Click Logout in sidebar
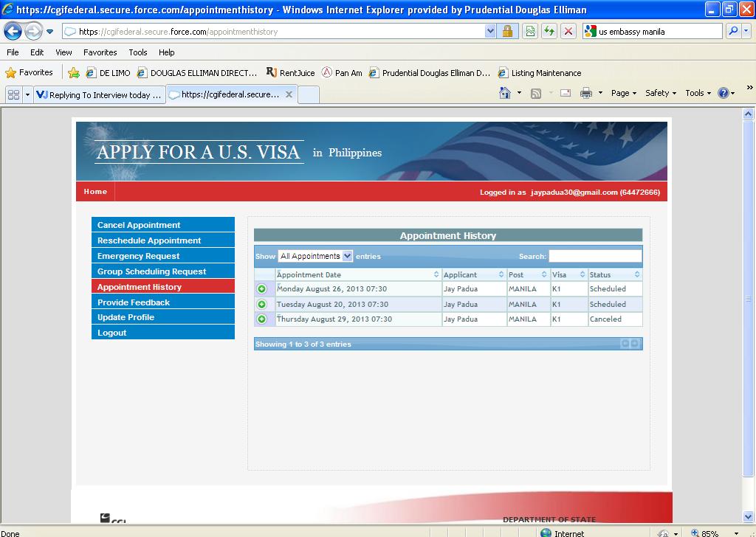 coord(163,332)
